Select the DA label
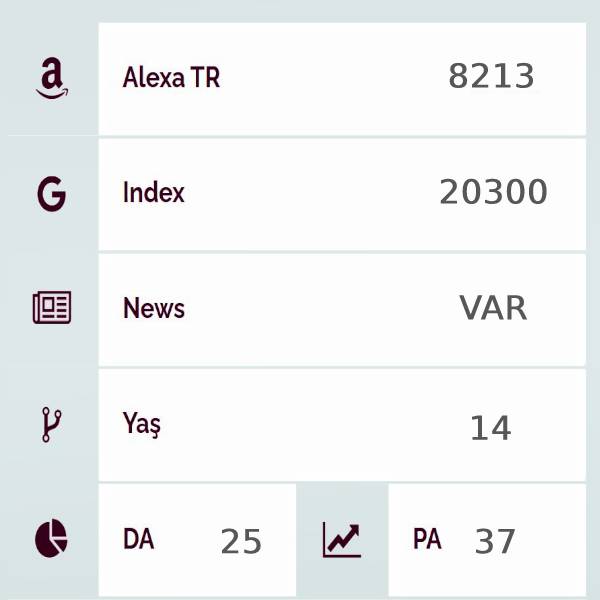600x600 pixels. 139,539
